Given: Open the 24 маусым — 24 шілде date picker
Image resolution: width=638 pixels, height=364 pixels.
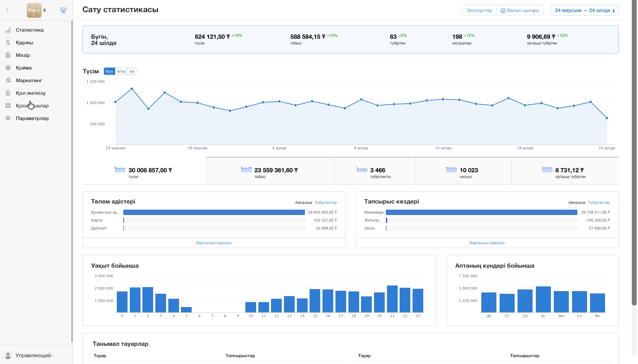Looking at the screenshot, I should pos(584,10).
